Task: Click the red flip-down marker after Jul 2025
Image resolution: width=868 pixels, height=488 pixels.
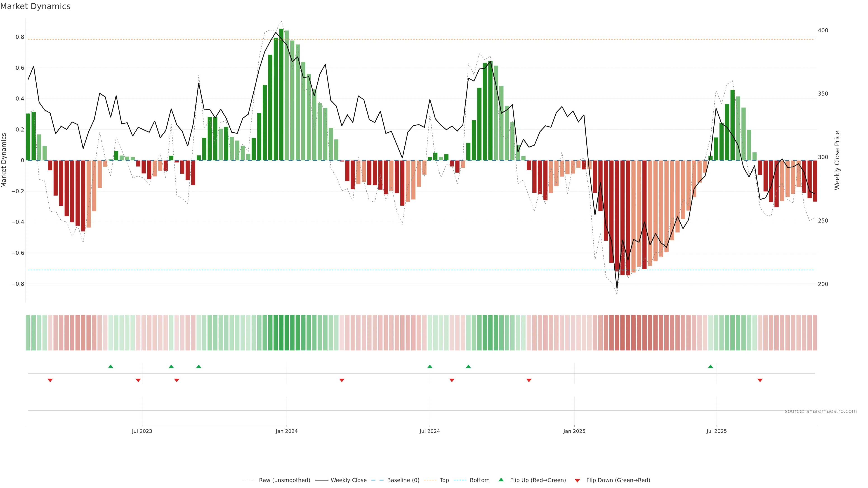Action: point(760,380)
